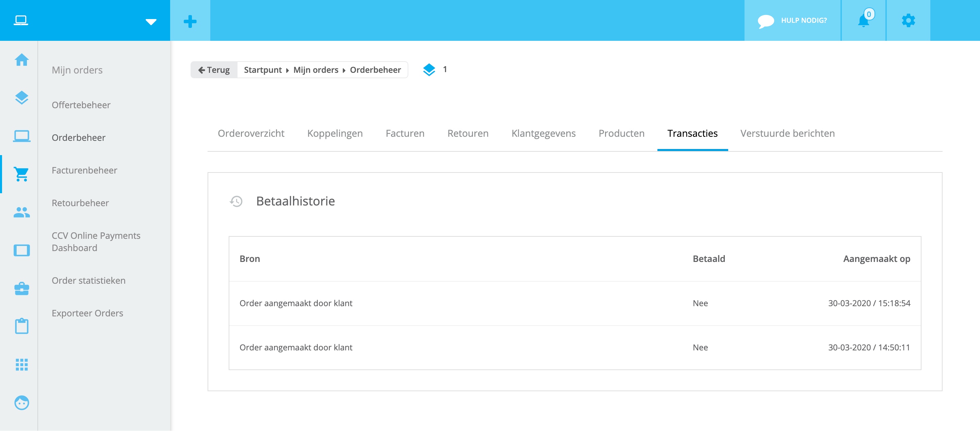Click Orderbeheer breadcrumb link

tap(375, 70)
